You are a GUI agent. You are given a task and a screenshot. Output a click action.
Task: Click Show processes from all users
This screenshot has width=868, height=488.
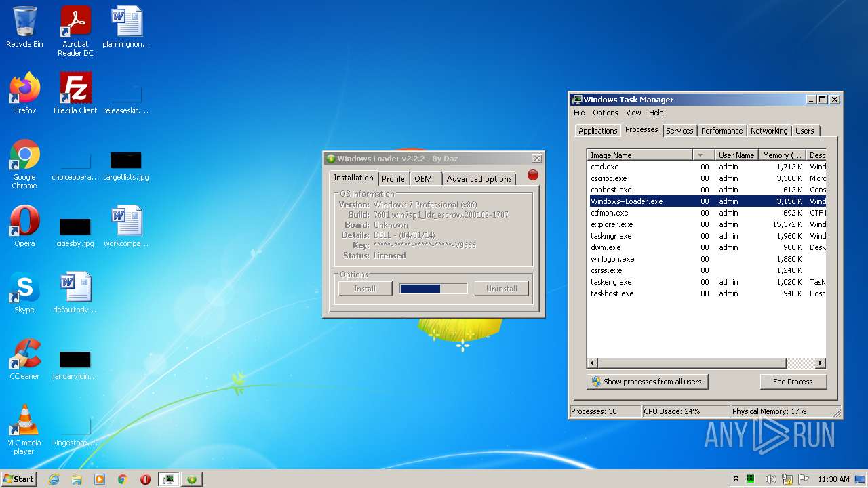click(x=647, y=382)
